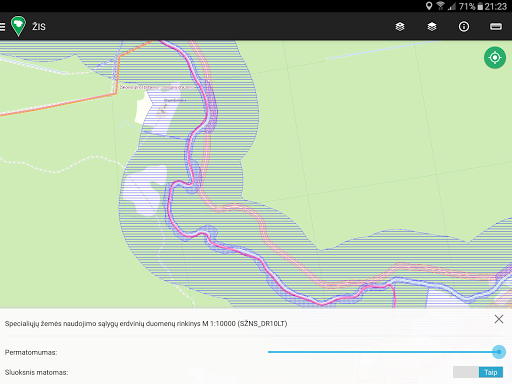Tap the orange boundary line on map
Viewport: 512px width, 384px height.
58,105
